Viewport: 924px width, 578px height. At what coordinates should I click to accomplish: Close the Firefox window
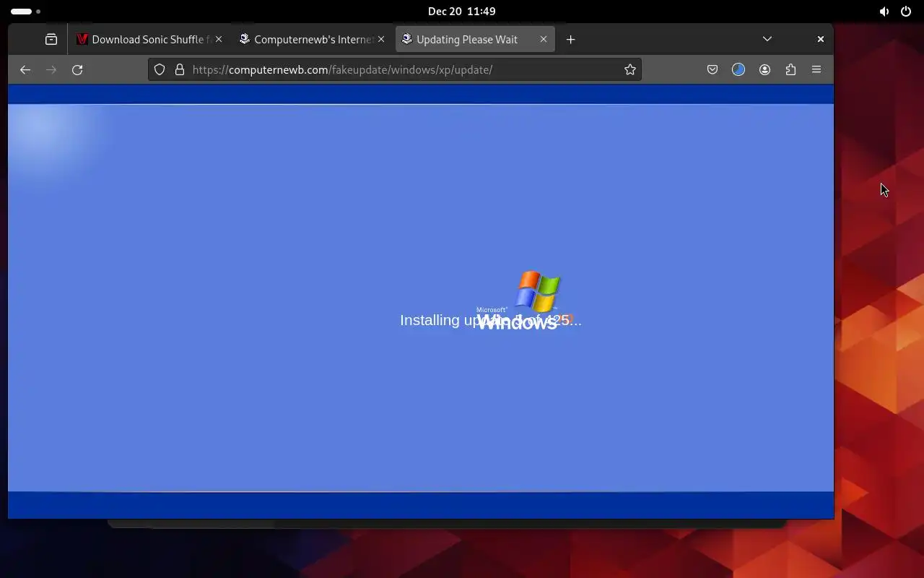click(x=821, y=39)
